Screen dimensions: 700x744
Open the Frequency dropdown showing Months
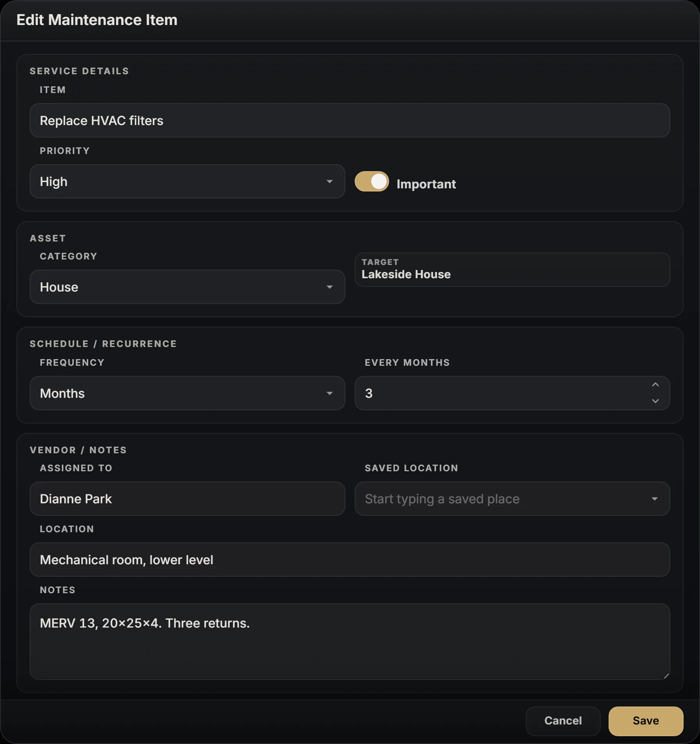pyautogui.click(x=187, y=393)
